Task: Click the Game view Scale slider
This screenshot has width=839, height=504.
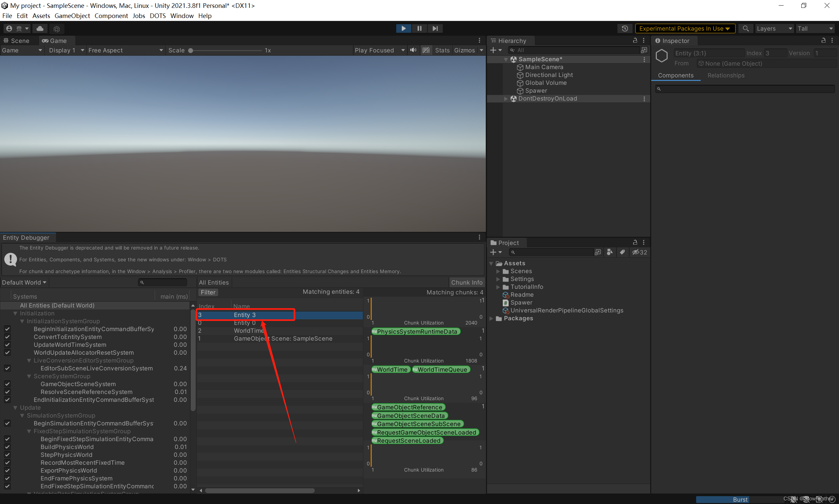Action: click(x=225, y=50)
